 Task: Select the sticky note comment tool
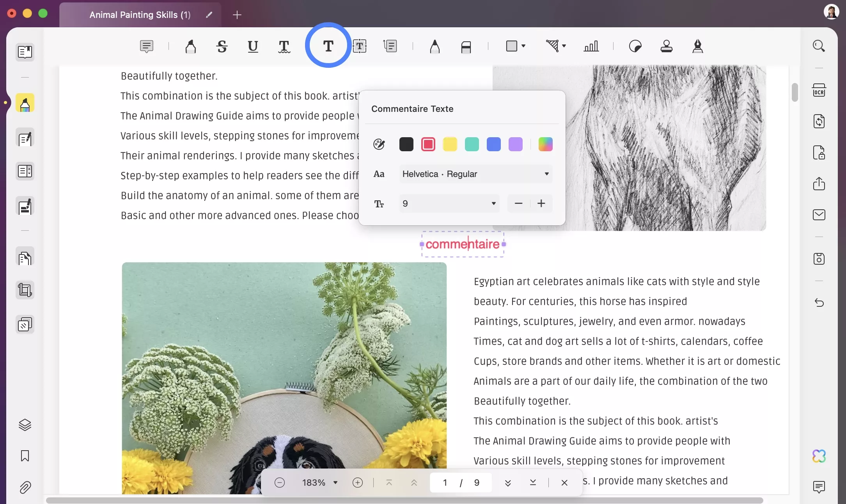point(147,46)
